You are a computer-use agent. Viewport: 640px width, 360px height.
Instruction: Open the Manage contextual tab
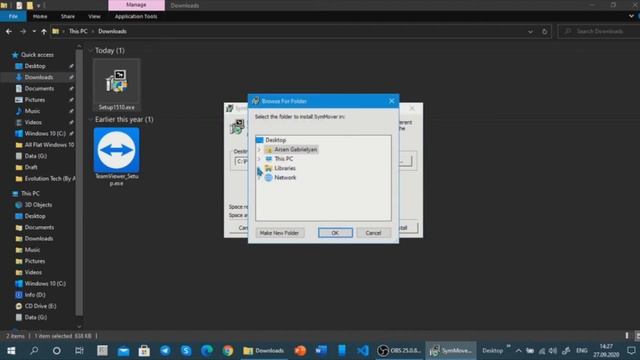[136, 5]
